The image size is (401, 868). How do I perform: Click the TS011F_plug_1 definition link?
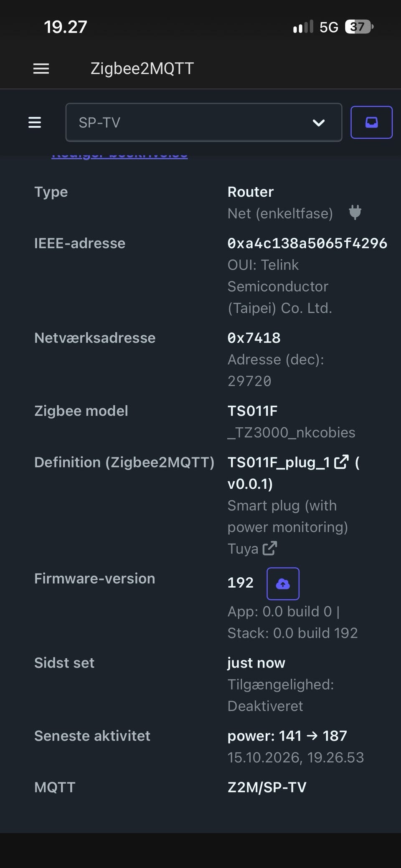pos(279,462)
